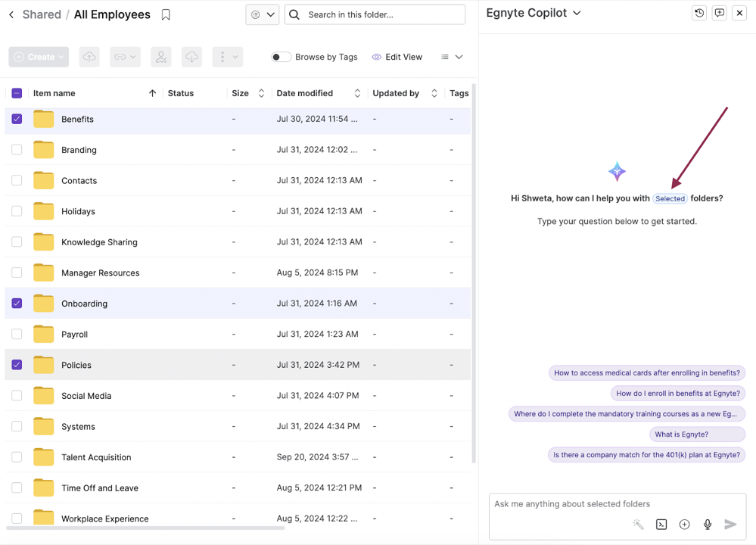The height and width of the screenshot is (545, 756).
Task: Activate the microphone voice input
Action: (708, 525)
